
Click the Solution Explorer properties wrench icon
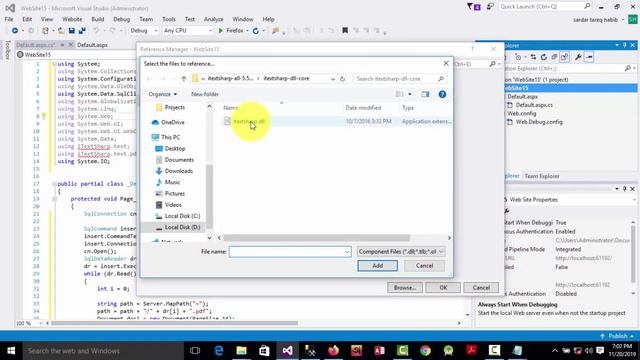(x=578, y=57)
